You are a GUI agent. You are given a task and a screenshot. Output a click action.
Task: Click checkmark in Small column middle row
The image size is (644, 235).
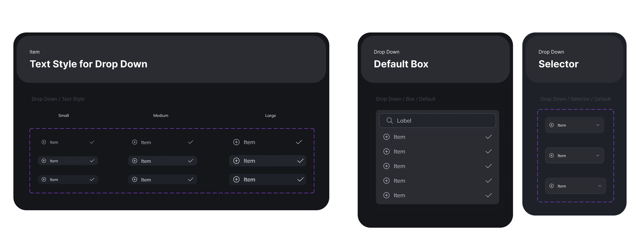pyautogui.click(x=92, y=161)
